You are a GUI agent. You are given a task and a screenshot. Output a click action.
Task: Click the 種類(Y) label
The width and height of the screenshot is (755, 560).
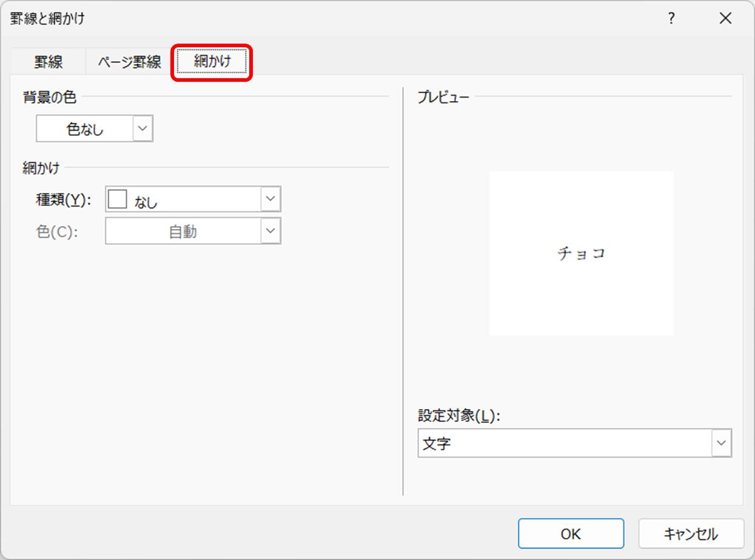tap(64, 200)
